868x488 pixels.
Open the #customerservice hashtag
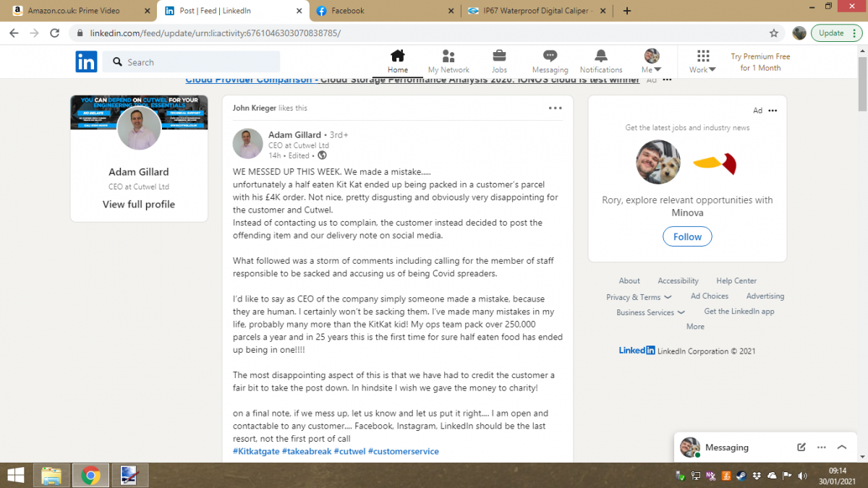pyautogui.click(x=403, y=451)
